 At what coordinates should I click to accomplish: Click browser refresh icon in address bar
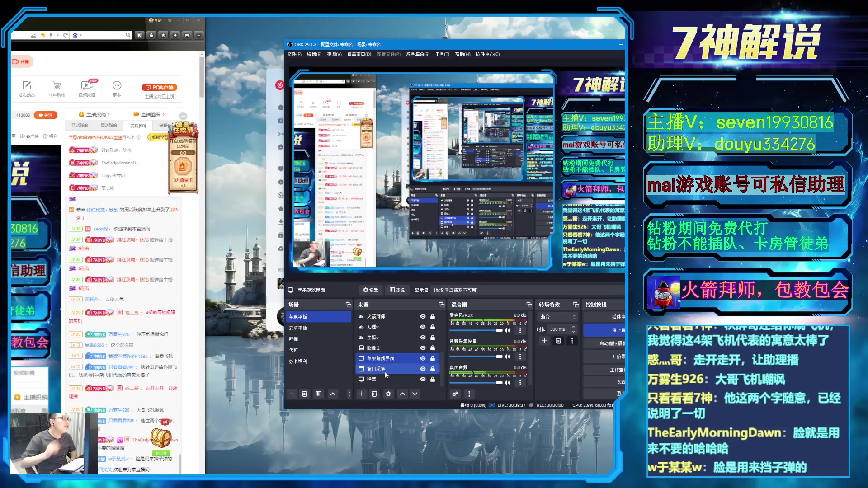tap(66, 35)
